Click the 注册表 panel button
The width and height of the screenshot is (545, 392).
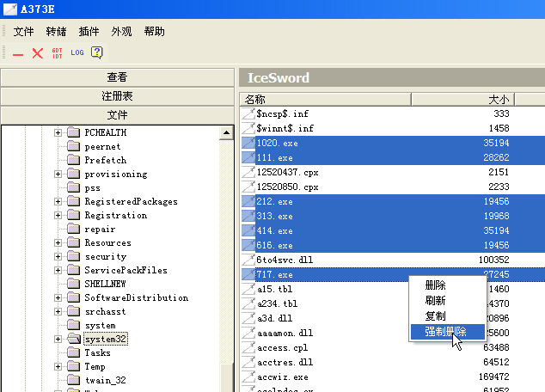(118, 96)
